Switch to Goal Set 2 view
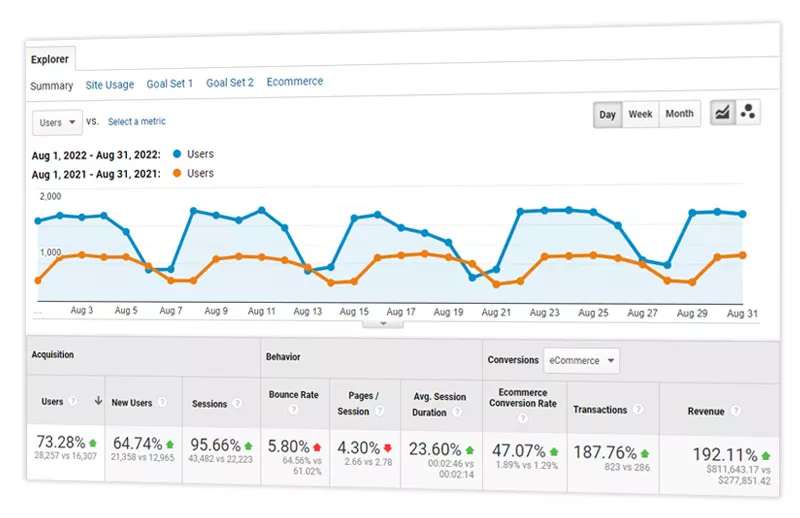The width and height of the screenshot is (800, 518). pos(230,82)
